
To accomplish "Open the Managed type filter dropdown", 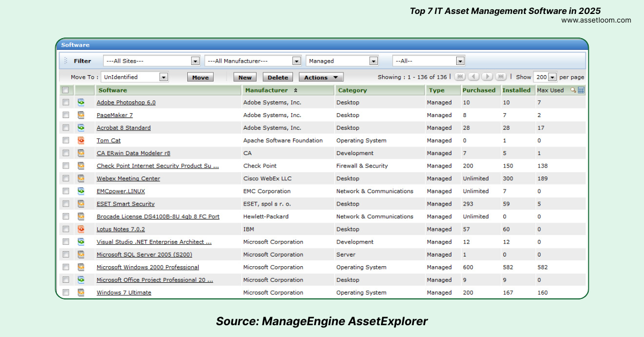I will [x=342, y=61].
